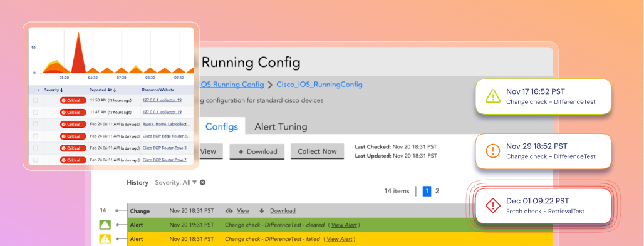Click green triangle icon on Nov 17 card
Viewport: 644px width, 246px height.
492,96
